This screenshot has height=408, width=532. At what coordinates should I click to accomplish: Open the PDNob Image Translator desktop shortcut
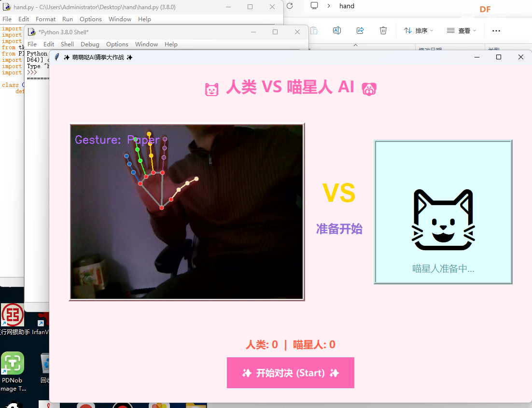tap(12, 363)
